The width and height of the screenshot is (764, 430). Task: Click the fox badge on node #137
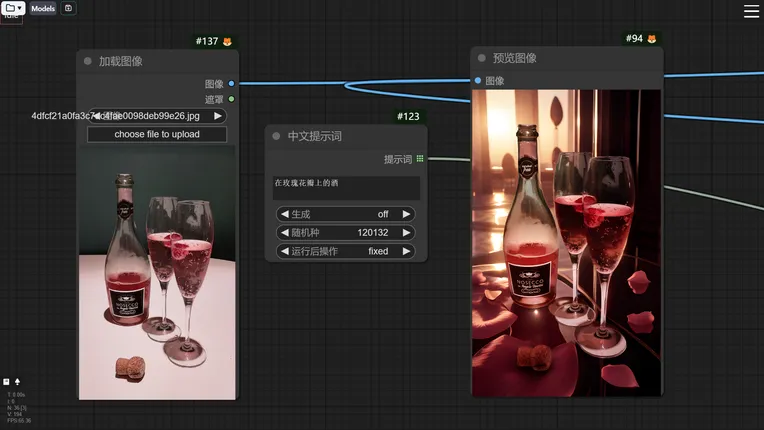click(227, 42)
